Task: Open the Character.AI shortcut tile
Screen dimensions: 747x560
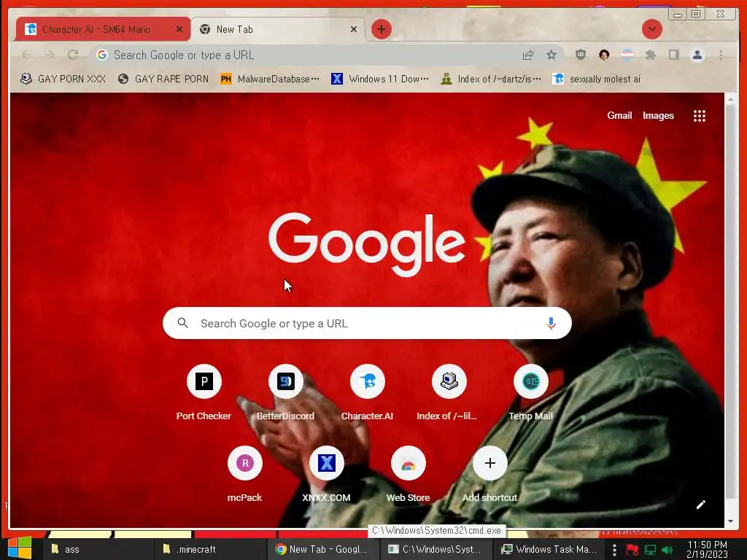Action: coord(368,382)
